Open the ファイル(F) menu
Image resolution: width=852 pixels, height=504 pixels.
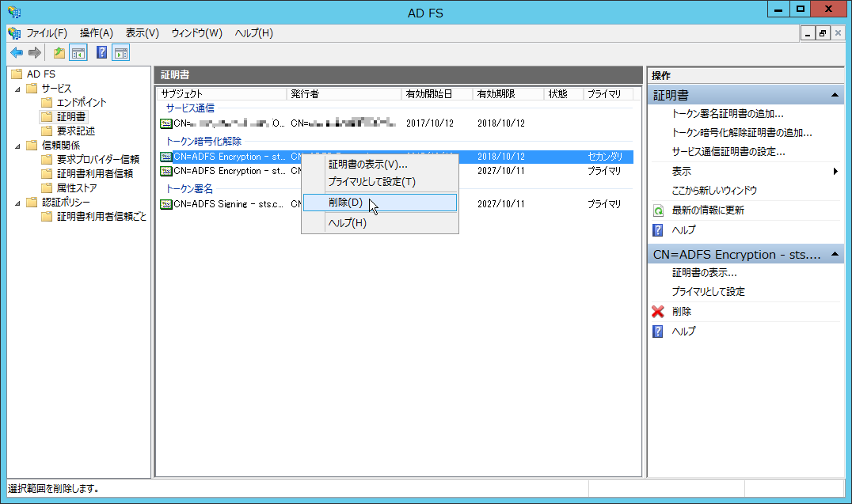pos(47,33)
